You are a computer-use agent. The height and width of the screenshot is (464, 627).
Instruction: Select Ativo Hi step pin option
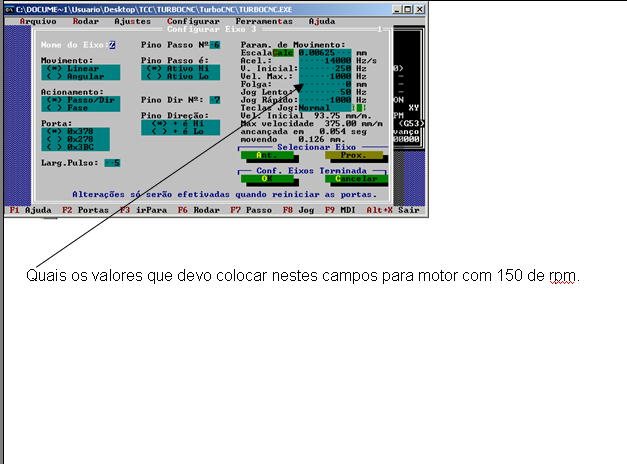180,68
